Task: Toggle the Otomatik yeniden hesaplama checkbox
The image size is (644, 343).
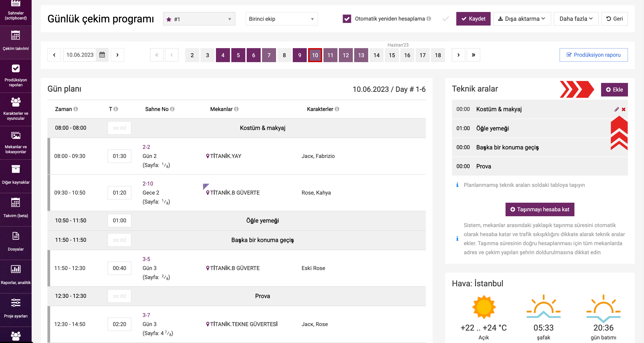Action: tap(347, 19)
